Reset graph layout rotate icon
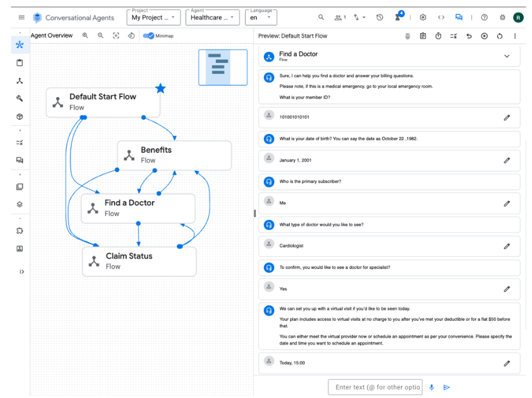532x398 pixels. (131, 36)
